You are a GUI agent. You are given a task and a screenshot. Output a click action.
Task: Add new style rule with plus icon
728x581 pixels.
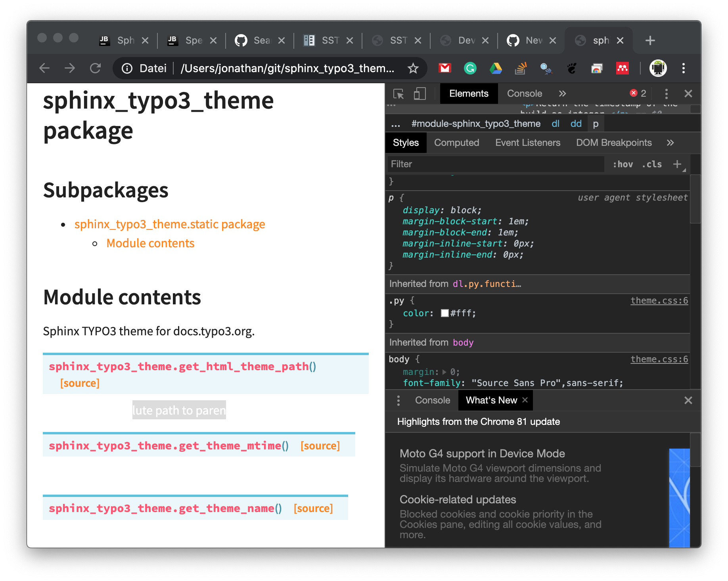[x=677, y=164]
